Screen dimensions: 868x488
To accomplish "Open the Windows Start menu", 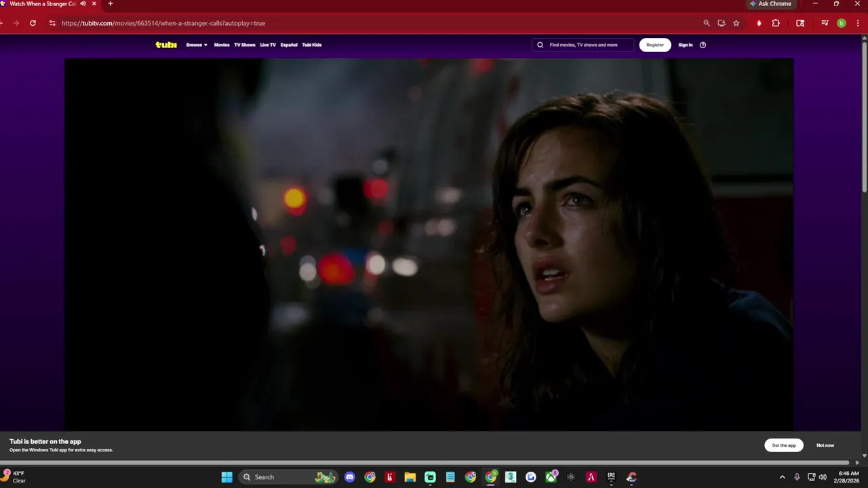I will 227,477.
